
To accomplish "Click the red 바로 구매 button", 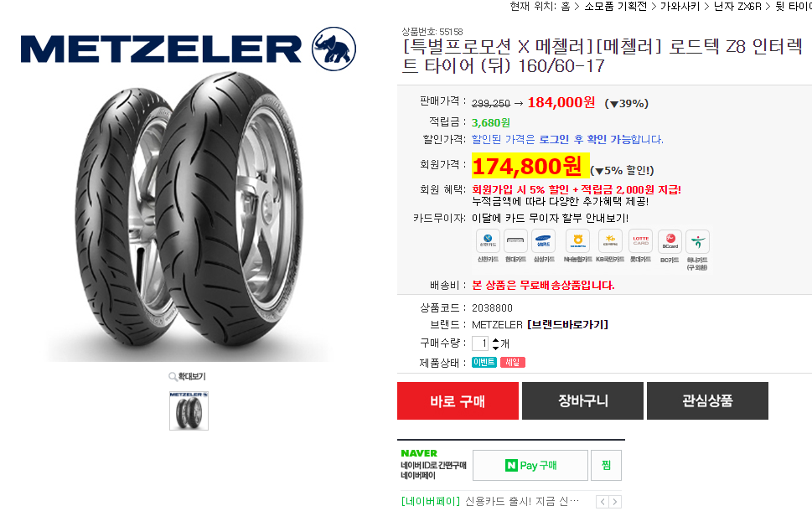I will [x=458, y=400].
